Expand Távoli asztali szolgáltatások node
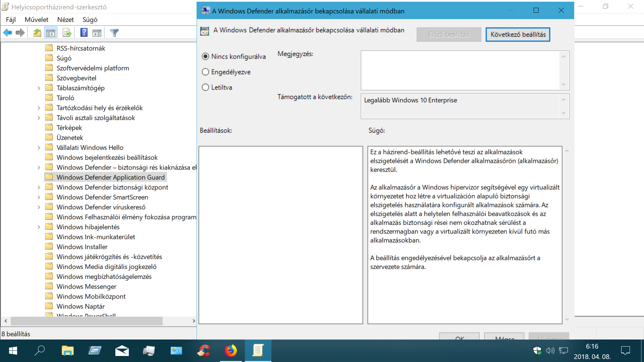Image resolution: width=644 pixels, height=362 pixels. 39,118
